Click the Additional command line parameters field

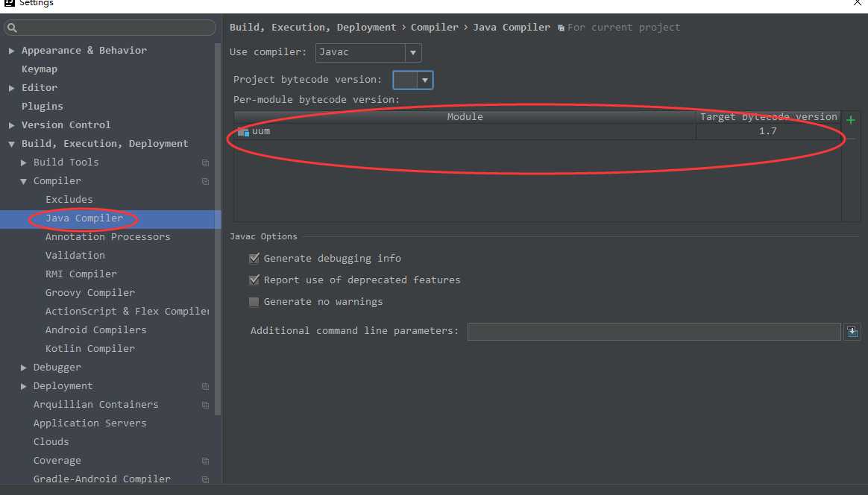(x=653, y=332)
